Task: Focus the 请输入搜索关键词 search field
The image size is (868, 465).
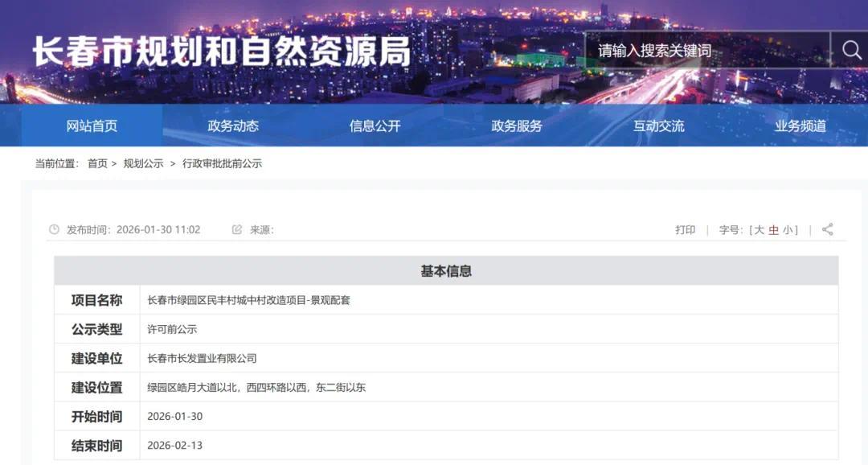Action: pos(707,51)
